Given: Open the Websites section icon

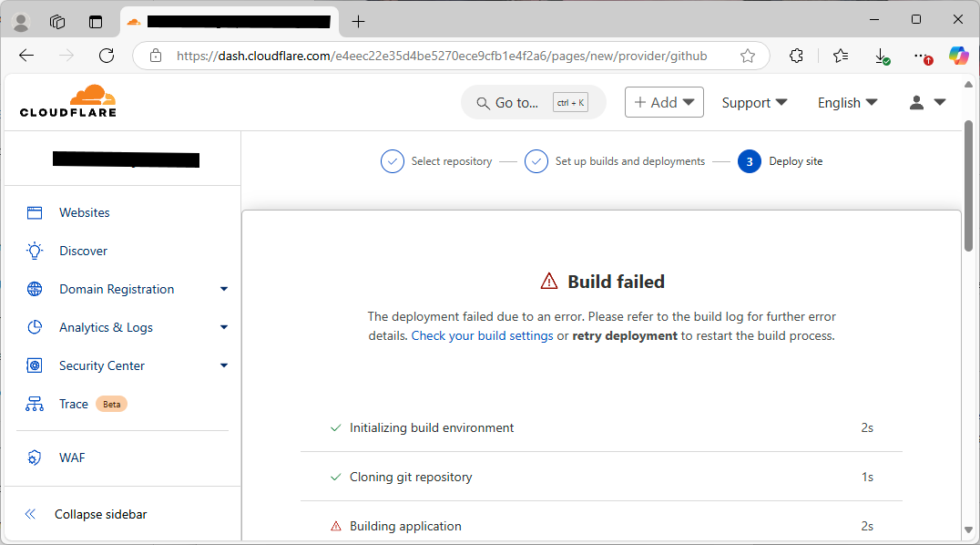Looking at the screenshot, I should point(34,211).
